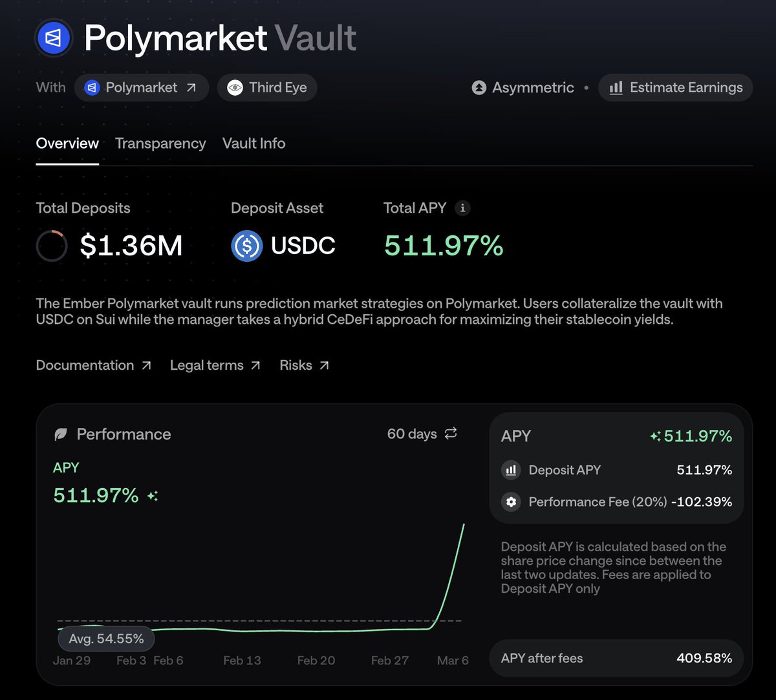The height and width of the screenshot is (700, 776).
Task: Open the Third Eye manager chip
Action: tap(267, 87)
